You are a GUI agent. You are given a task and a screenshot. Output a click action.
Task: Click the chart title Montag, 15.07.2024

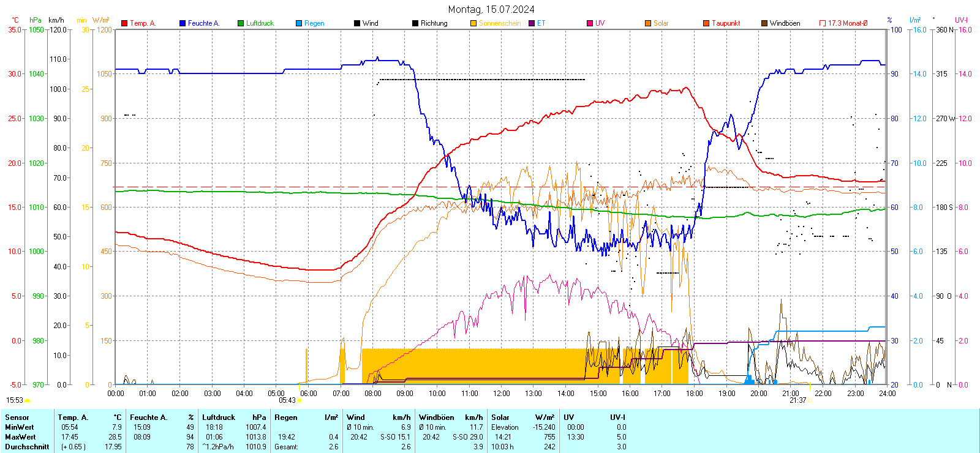pos(491,9)
